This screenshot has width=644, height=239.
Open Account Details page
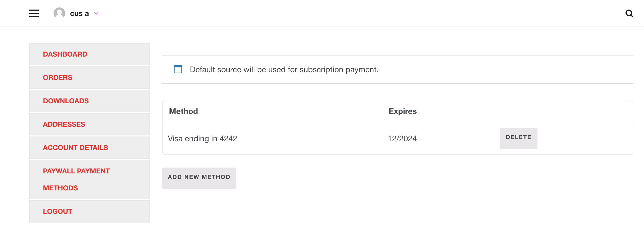90,148
